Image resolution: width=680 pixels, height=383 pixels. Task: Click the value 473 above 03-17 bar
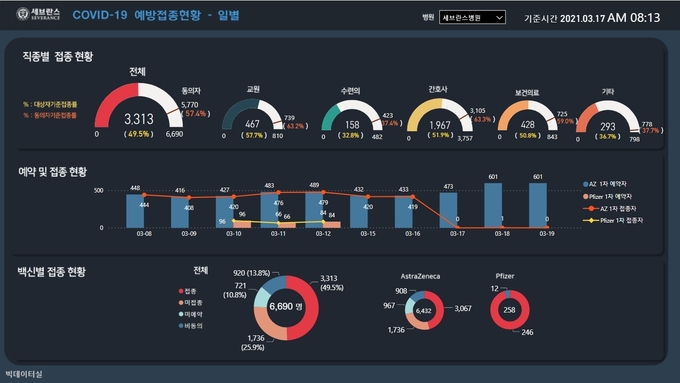coord(448,187)
